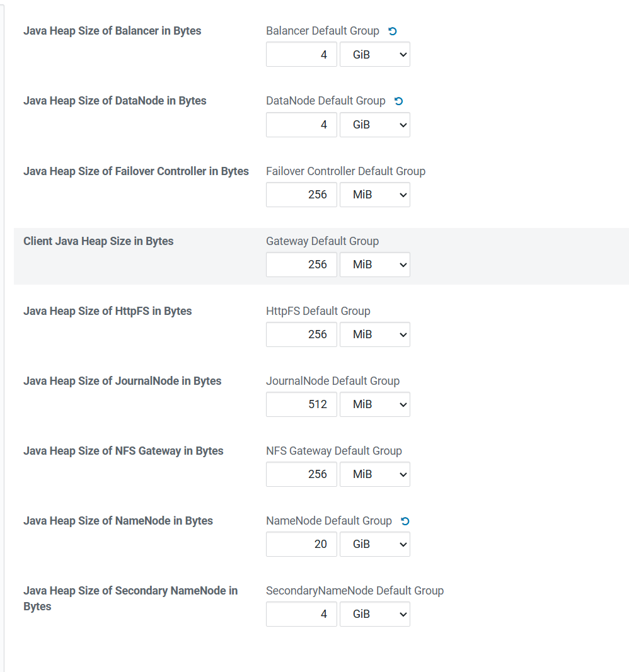Image resolution: width=629 pixels, height=672 pixels.
Task: Edit the Client Java Heap Size field
Action: pyautogui.click(x=301, y=265)
